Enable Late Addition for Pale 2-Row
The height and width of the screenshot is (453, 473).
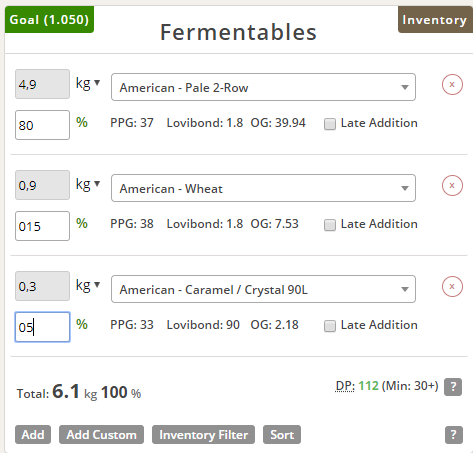(330, 124)
